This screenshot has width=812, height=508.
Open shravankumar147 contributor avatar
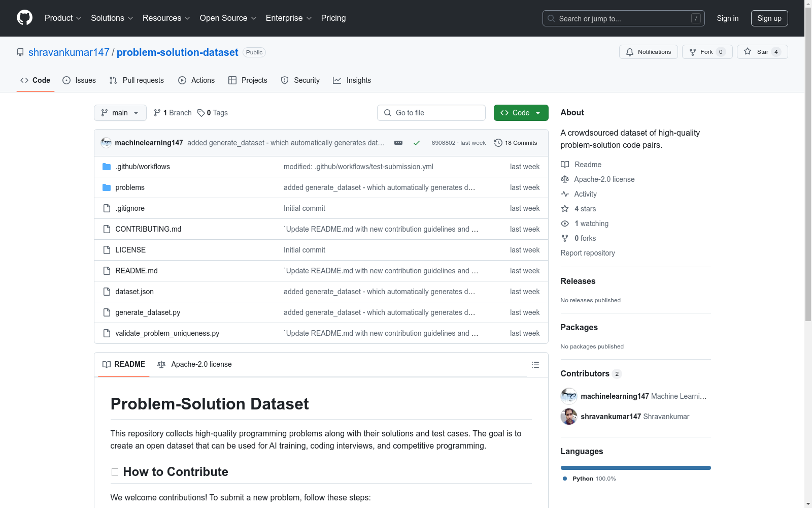click(569, 417)
